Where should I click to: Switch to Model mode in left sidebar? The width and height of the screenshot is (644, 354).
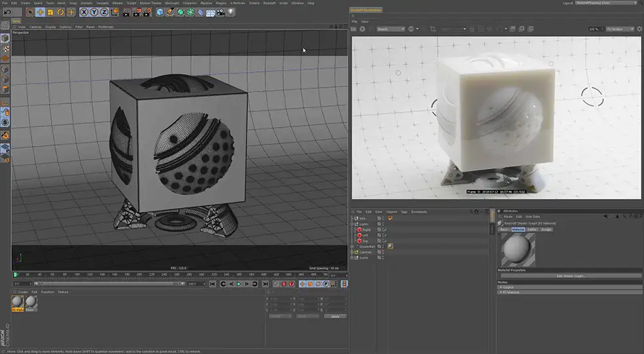(5, 38)
